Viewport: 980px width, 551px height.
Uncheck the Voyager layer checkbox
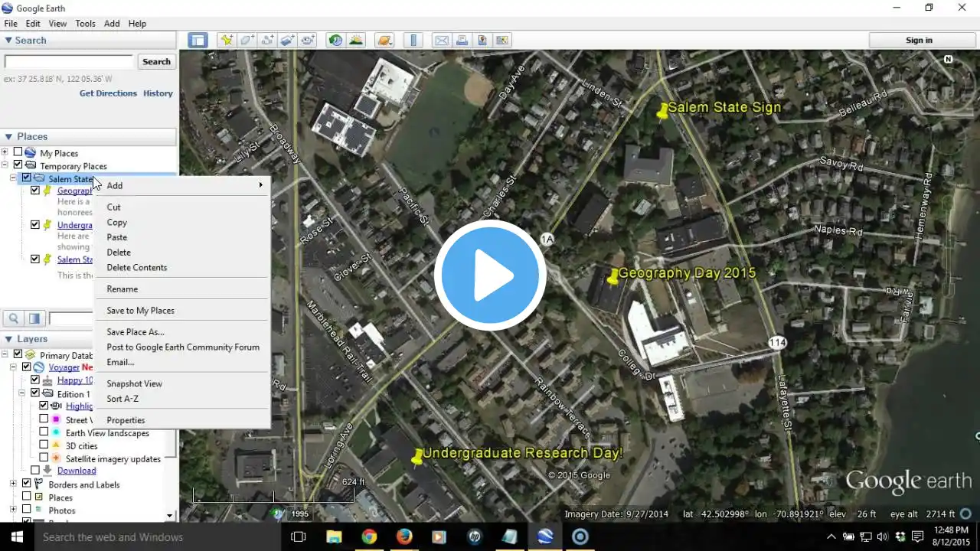tap(27, 367)
